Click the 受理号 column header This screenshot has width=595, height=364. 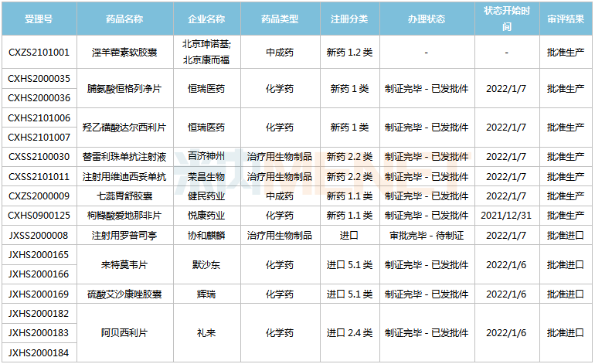click(x=39, y=19)
